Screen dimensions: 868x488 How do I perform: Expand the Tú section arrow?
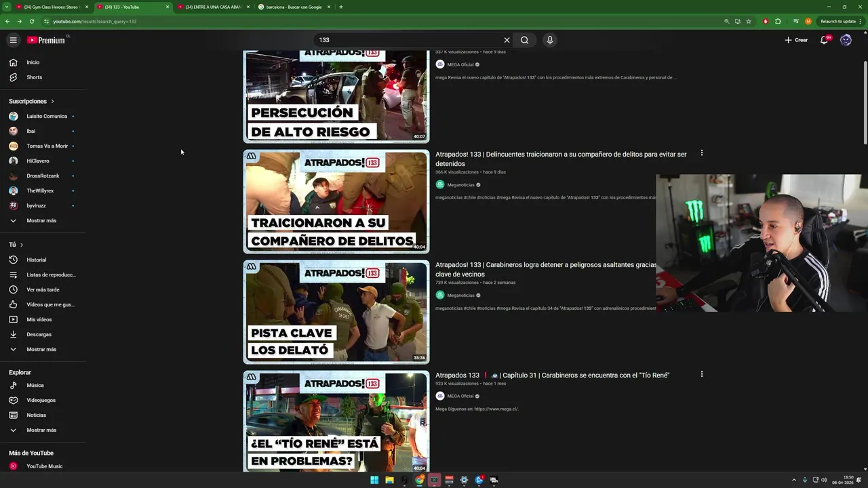tap(22, 245)
